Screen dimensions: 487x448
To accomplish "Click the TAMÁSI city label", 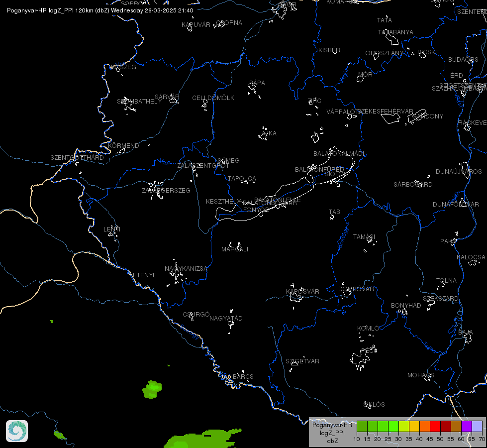I will click(364, 237).
